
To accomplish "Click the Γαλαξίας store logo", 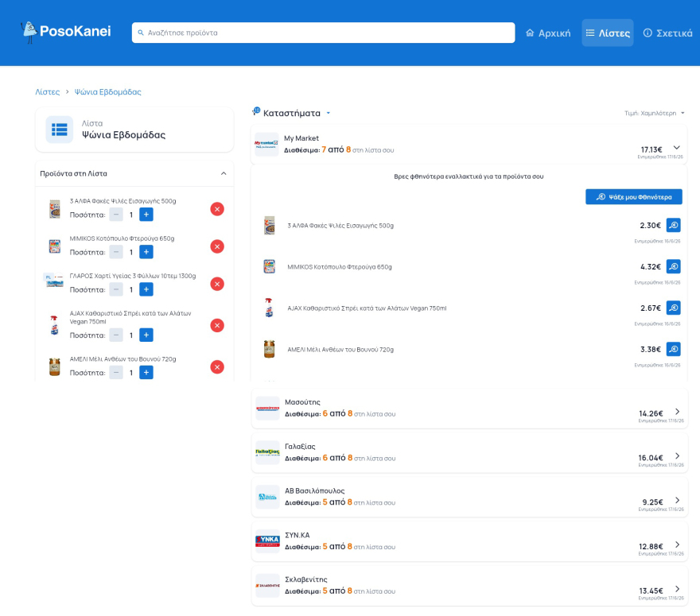I will tap(267, 452).
